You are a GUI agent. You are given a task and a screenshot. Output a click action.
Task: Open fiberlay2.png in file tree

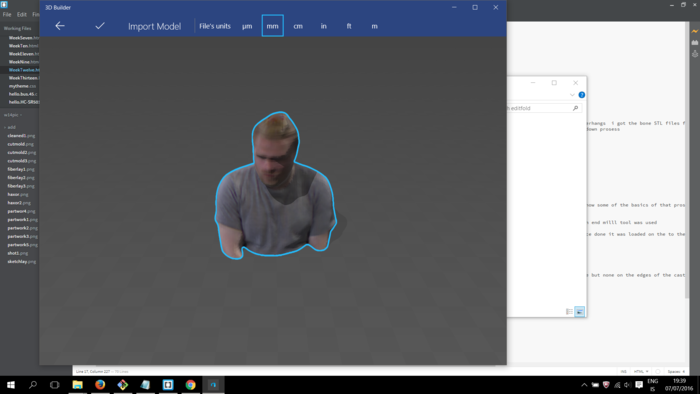(21, 178)
